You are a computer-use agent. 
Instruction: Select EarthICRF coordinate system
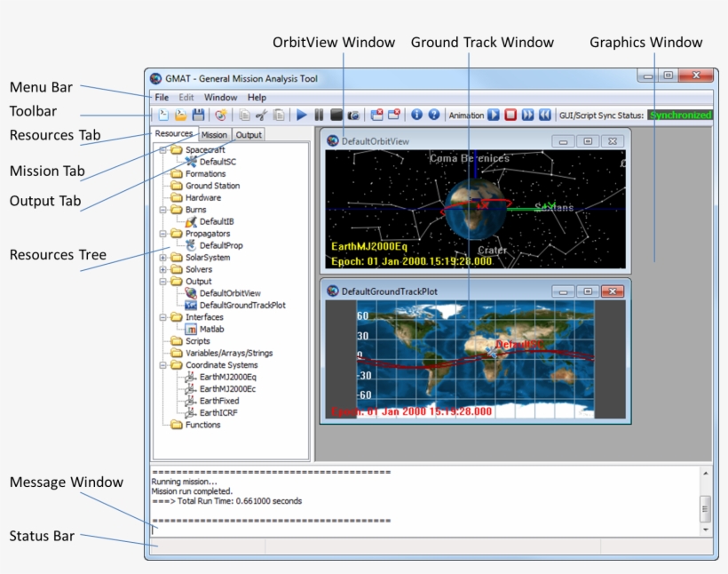(218, 412)
